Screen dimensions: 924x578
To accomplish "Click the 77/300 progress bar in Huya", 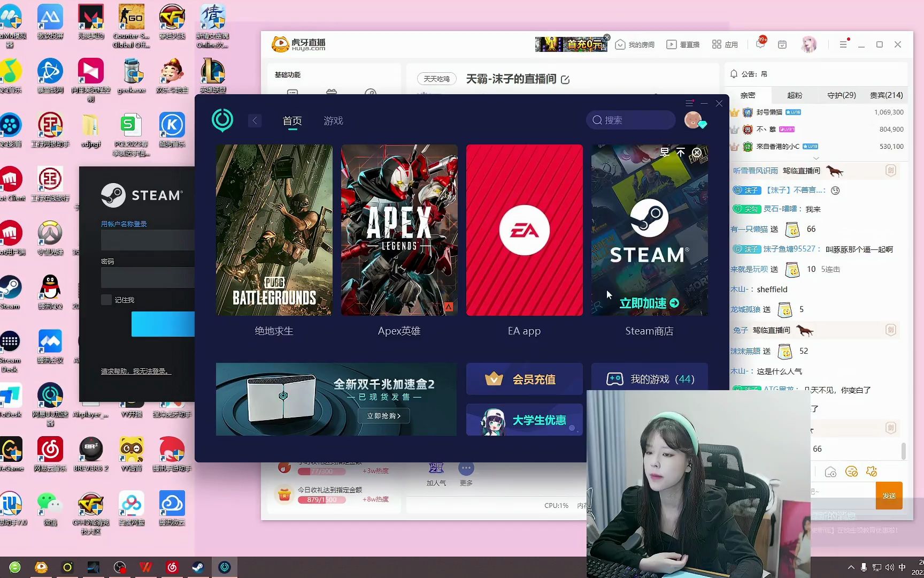I will (321, 471).
